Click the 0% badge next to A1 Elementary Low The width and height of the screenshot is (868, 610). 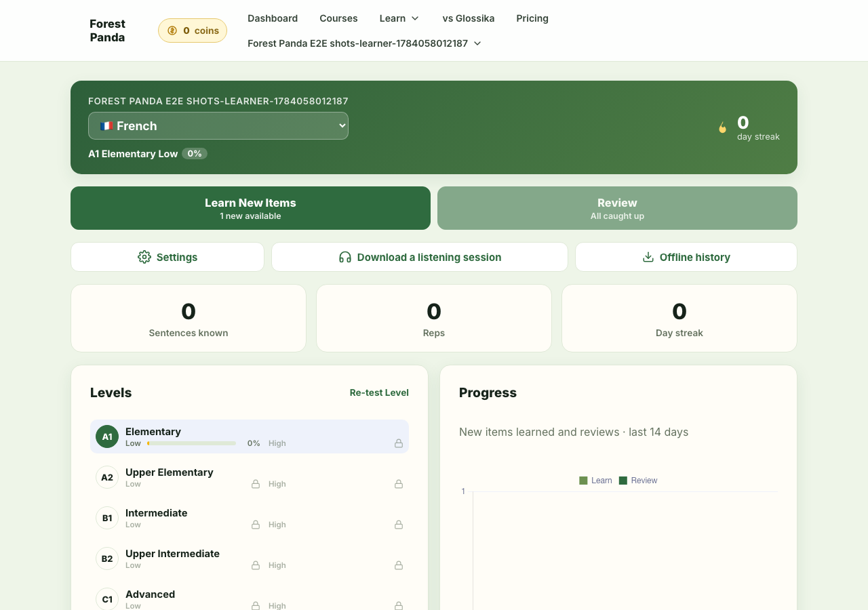[x=195, y=154]
